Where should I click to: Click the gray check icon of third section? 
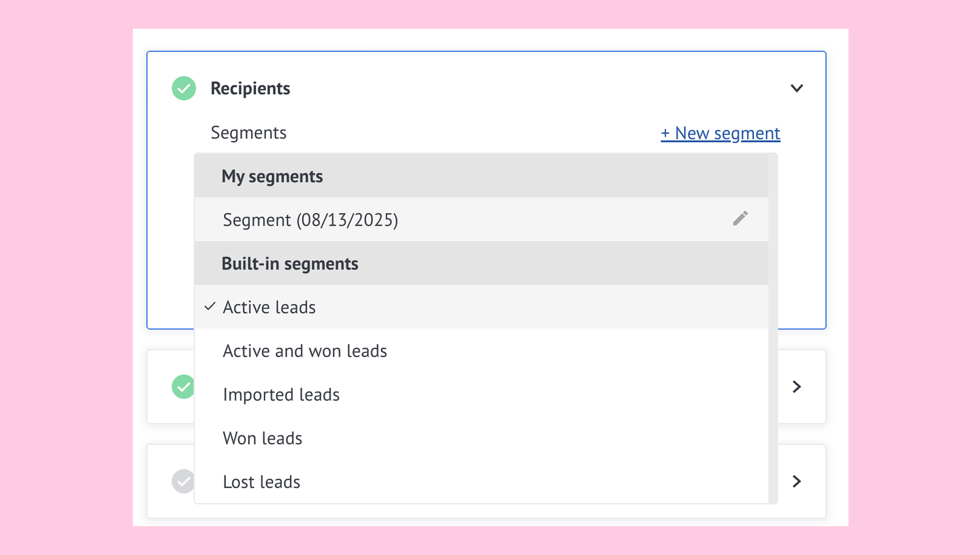click(183, 481)
